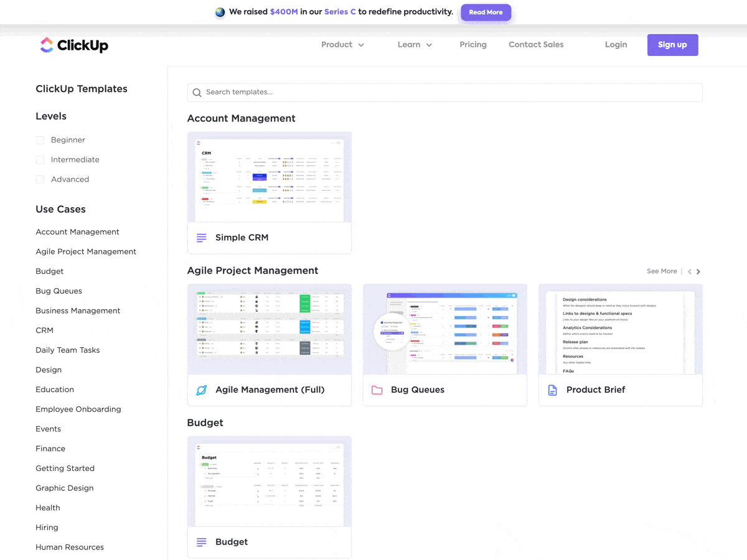The width and height of the screenshot is (747, 560).
Task: Enable the Intermediate level filter
Action: pyautogui.click(x=40, y=160)
